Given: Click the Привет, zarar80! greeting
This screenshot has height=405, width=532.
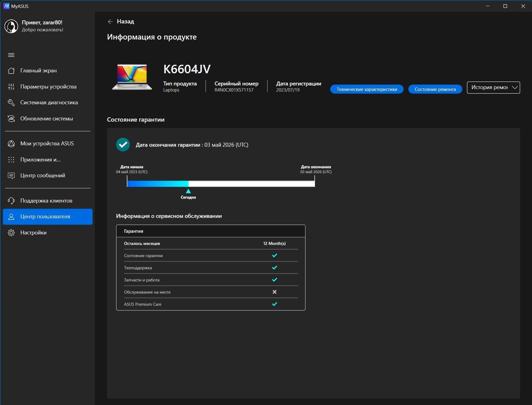Looking at the screenshot, I should [42, 22].
